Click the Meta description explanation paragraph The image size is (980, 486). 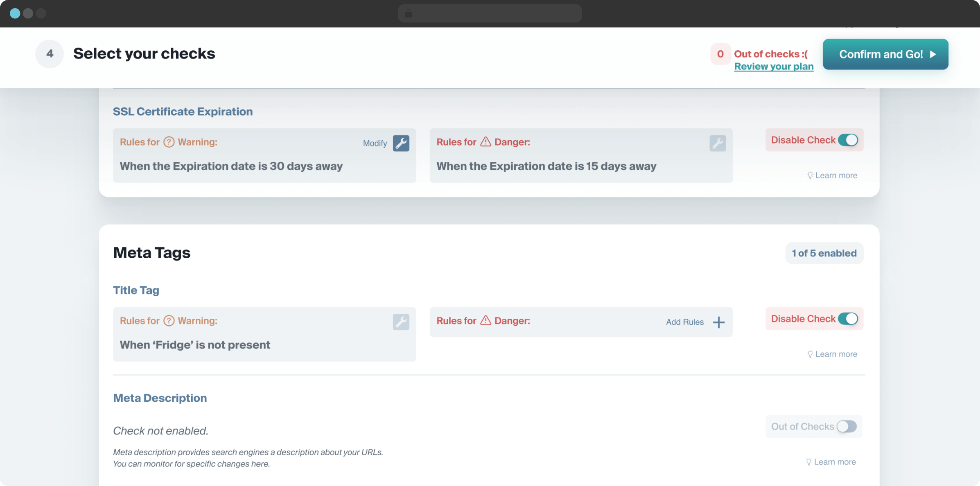248,458
